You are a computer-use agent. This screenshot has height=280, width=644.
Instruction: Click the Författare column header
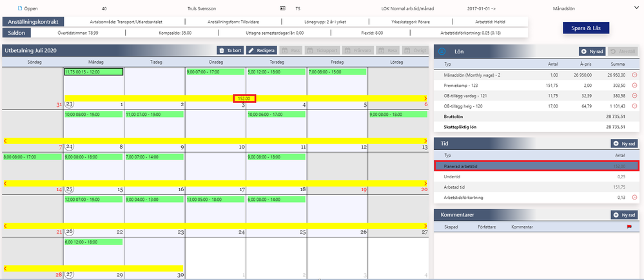point(486,227)
